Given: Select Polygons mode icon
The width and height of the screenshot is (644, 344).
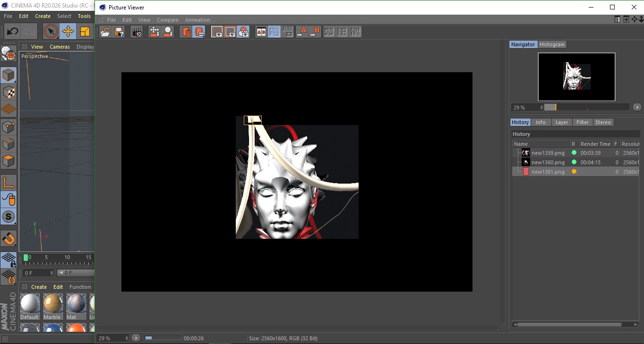Looking at the screenshot, I should coord(9,161).
